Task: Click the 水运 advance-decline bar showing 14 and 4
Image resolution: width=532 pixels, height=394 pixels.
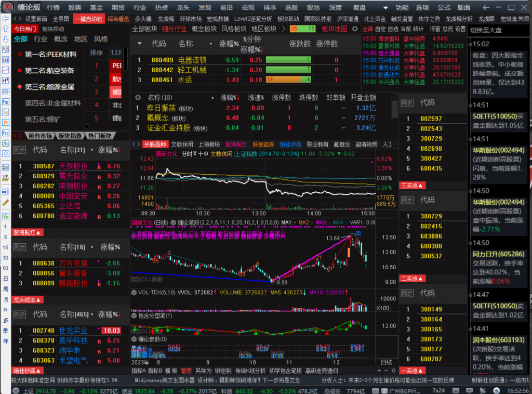Action: point(288,80)
